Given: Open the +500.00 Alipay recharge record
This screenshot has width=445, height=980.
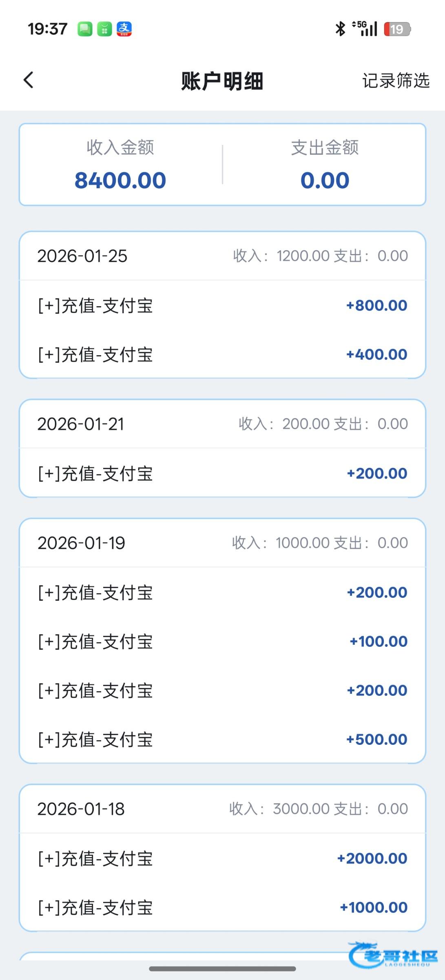Looking at the screenshot, I should [222, 739].
